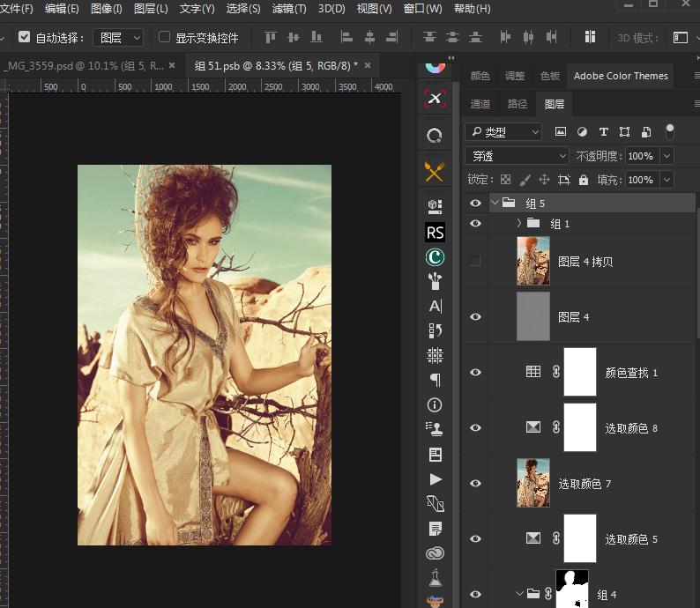Open the Info panel icon
Image resolution: width=700 pixels, height=608 pixels.
point(435,405)
